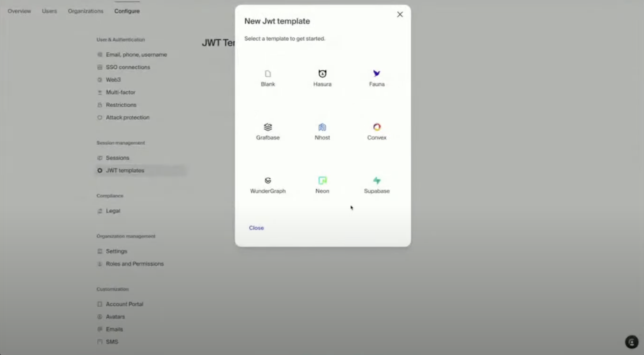The width and height of the screenshot is (644, 355).
Task: Go to Avatars customization
Action: tap(115, 317)
